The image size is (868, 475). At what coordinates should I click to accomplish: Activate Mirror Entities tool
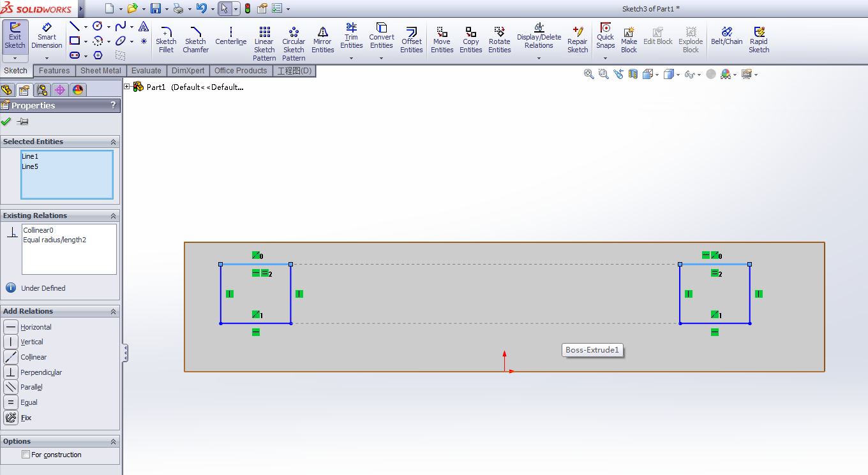click(322, 41)
